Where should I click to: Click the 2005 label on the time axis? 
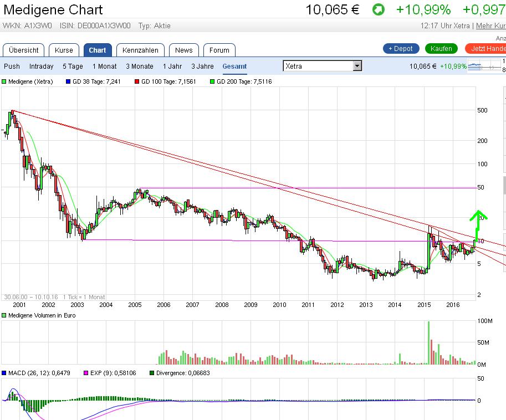[x=135, y=305]
